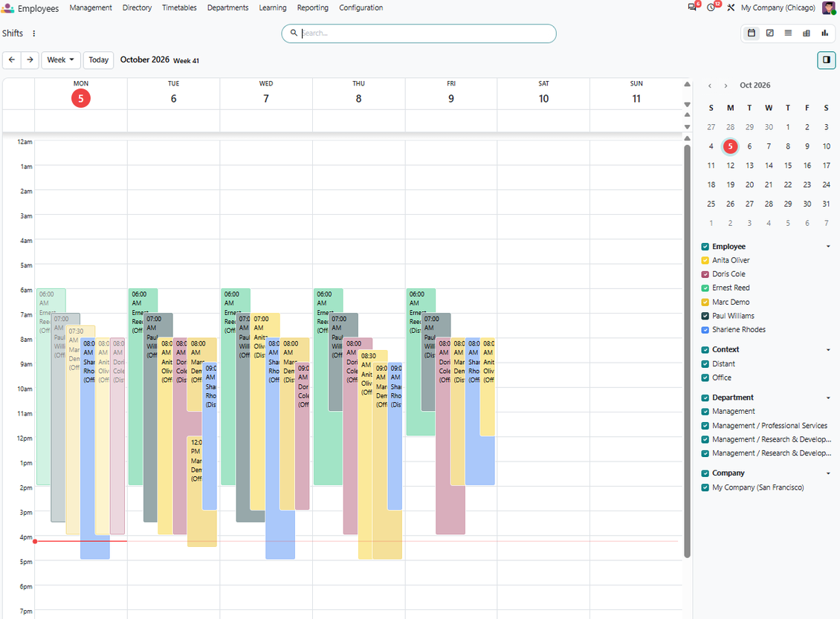Open the conversations messages icon
Image resolution: width=840 pixels, height=619 pixels.
coord(692,7)
